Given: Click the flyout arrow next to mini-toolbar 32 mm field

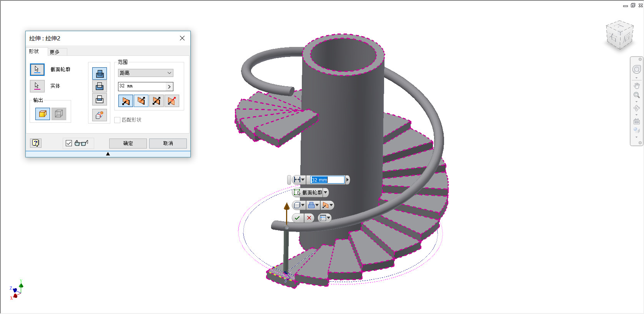Looking at the screenshot, I should 348,180.
